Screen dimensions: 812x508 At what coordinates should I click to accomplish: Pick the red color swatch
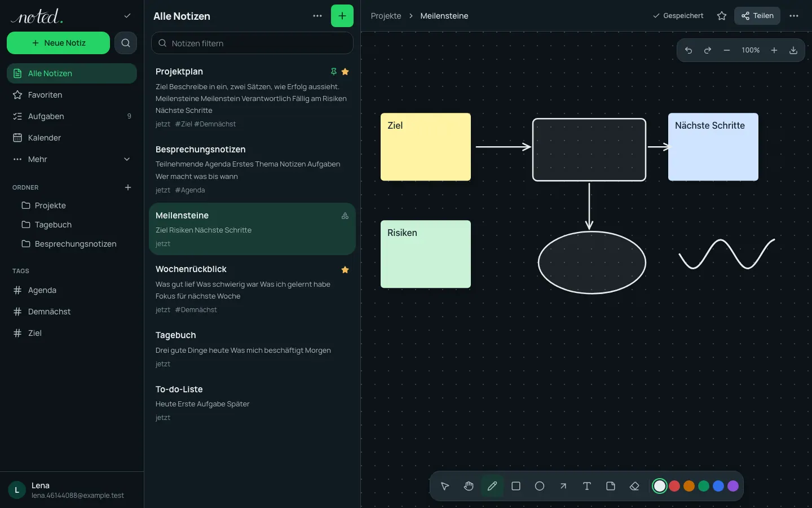[x=674, y=486]
